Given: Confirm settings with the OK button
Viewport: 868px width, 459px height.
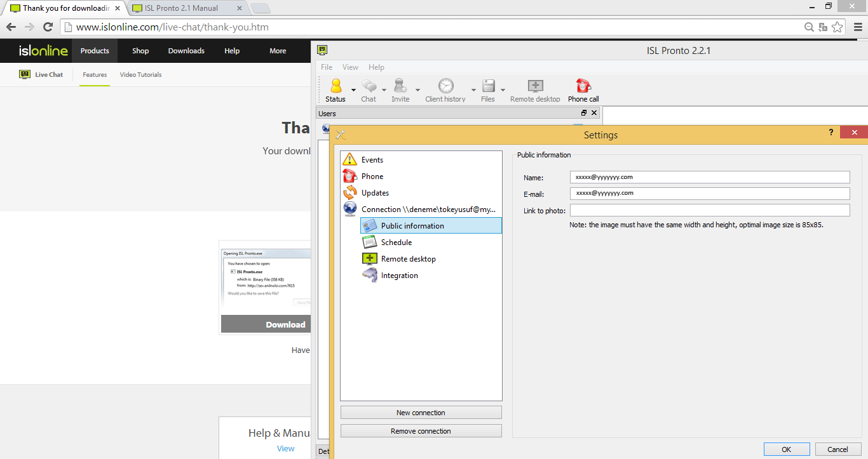Looking at the screenshot, I should point(787,449).
